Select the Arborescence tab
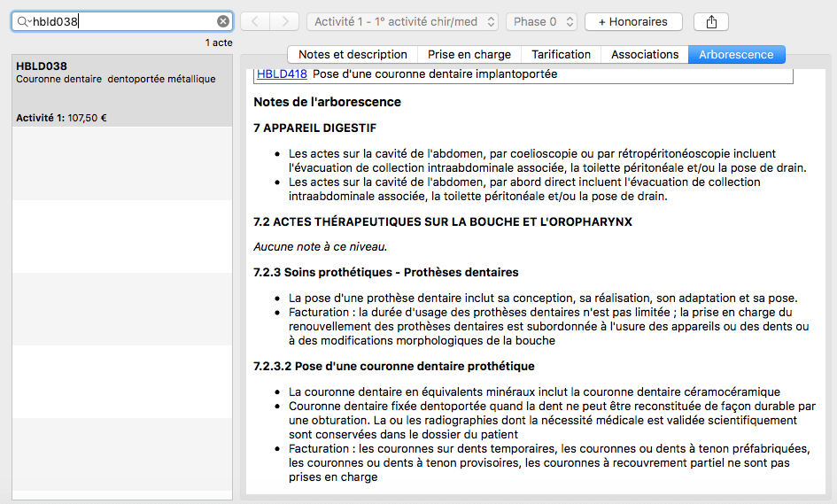The width and height of the screenshot is (837, 504). (736, 54)
